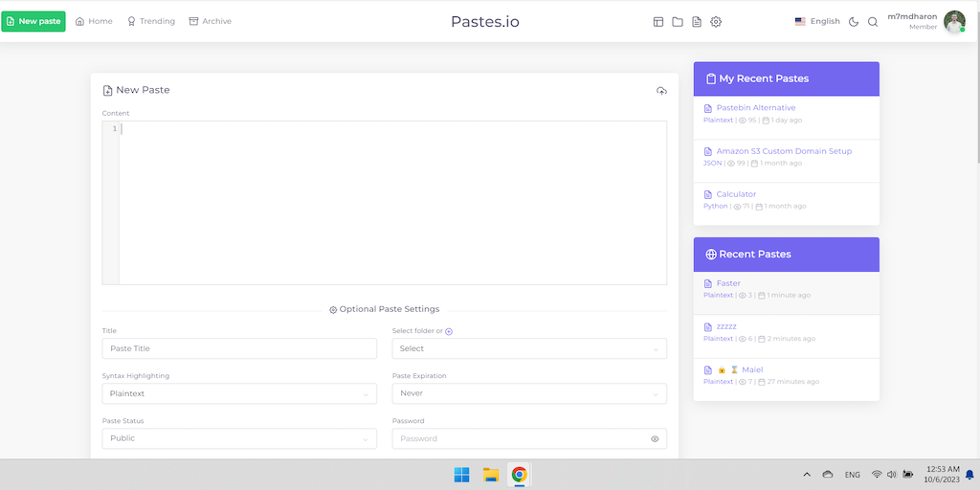This screenshot has width=980, height=490.
Task: Click the Paste Title input field
Action: (x=239, y=348)
